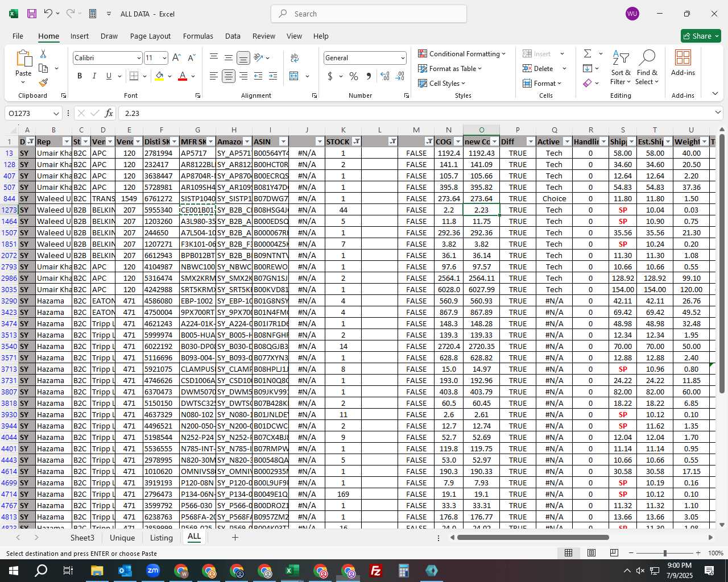Open the Page Layout ribbon tab
Image resolution: width=728 pixels, height=582 pixels.
(x=150, y=36)
